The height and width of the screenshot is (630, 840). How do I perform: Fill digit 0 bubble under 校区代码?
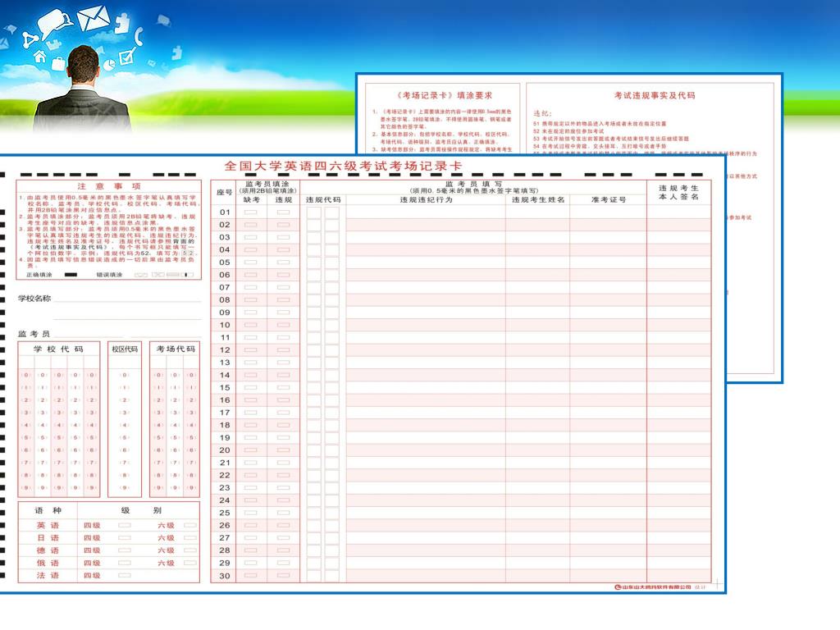coord(125,375)
